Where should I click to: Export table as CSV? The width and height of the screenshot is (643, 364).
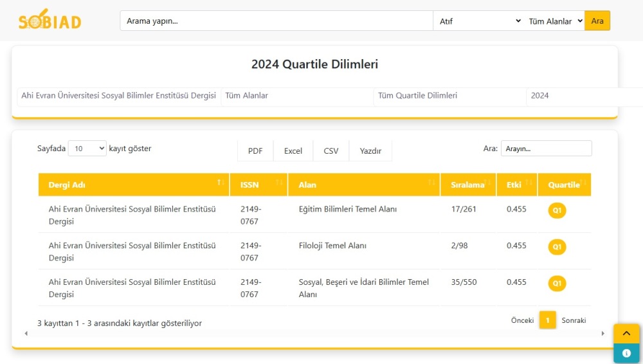[331, 151]
